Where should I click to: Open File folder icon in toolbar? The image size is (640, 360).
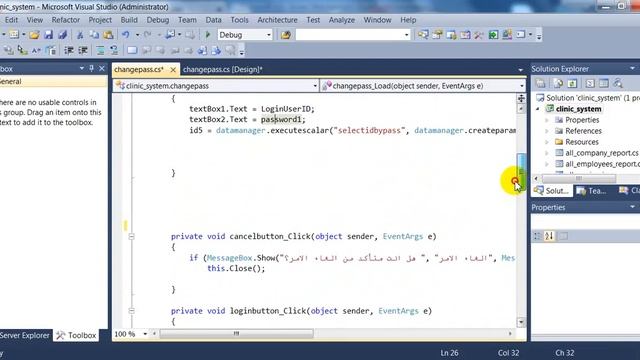point(34,35)
